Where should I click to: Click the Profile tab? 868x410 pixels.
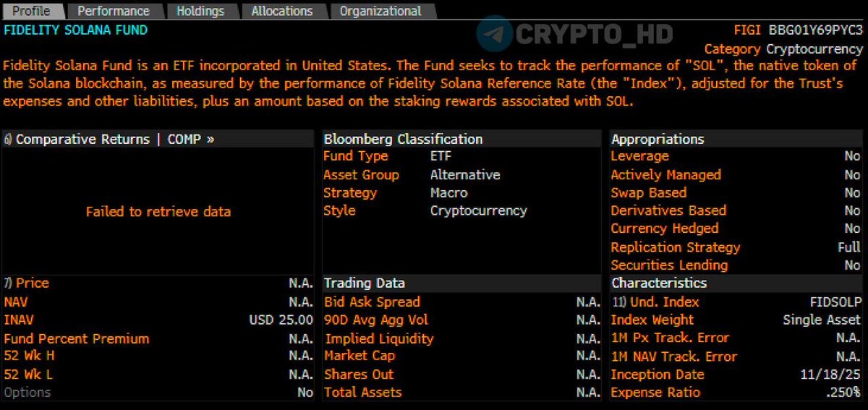pos(32,11)
